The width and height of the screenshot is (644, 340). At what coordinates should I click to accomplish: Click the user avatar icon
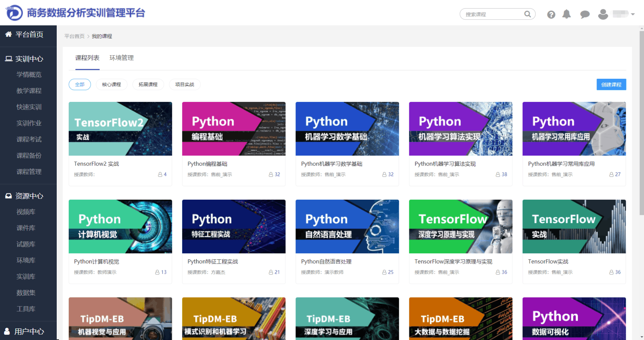603,14
